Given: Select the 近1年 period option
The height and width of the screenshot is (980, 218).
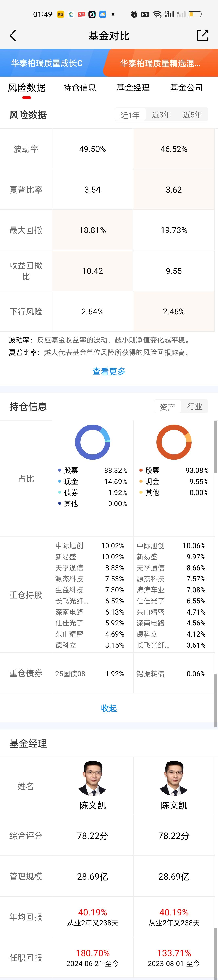Looking at the screenshot, I should pyautogui.click(x=130, y=115).
